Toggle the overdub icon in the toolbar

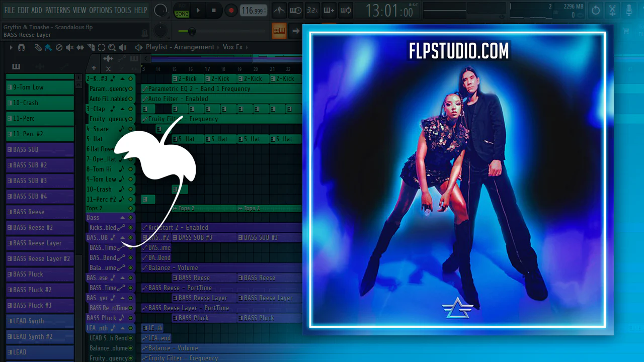[x=329, y=10]
